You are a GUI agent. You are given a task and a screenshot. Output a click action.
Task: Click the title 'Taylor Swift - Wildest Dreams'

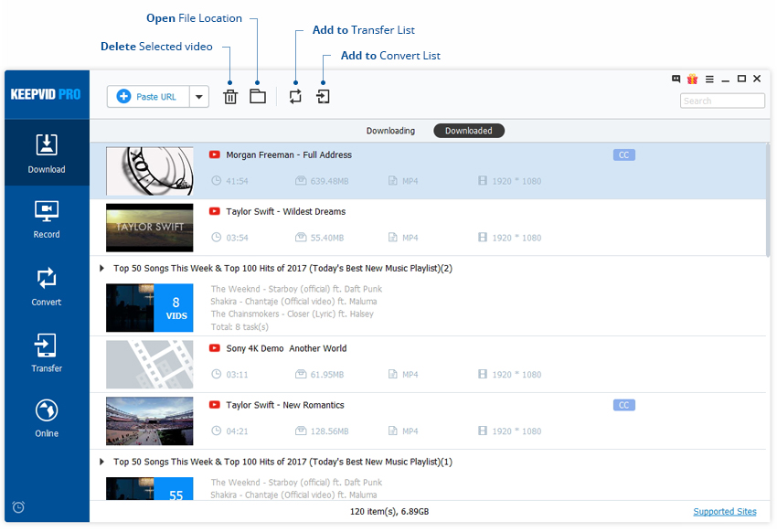286,211
